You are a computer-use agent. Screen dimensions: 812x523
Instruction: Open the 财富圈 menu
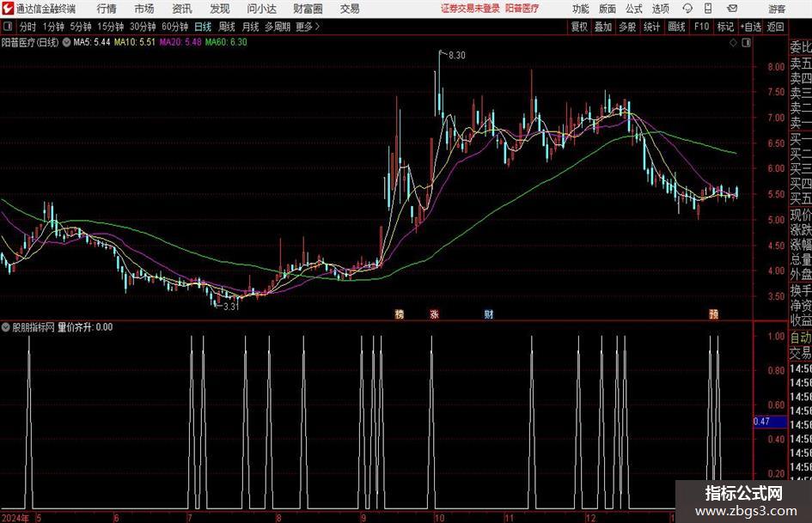coord(308,9)
